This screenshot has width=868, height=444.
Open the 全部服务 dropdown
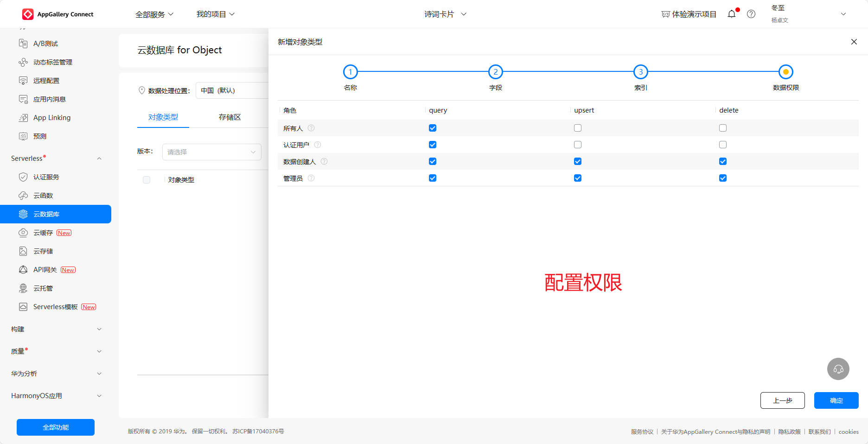pos(154,14)
